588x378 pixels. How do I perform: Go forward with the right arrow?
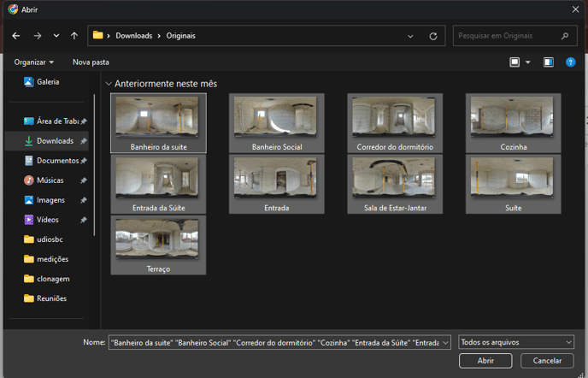click(x=38, y=36)
